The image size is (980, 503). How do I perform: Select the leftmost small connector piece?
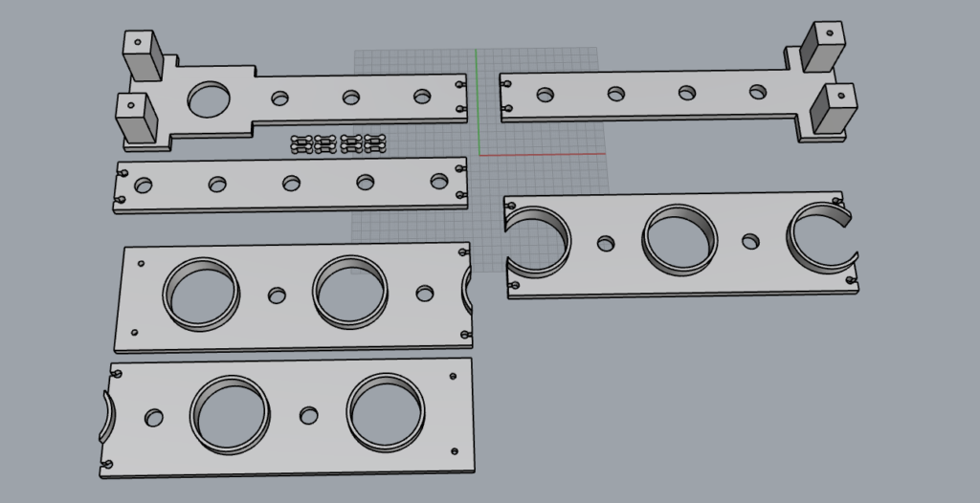click(x=301, y=144)
